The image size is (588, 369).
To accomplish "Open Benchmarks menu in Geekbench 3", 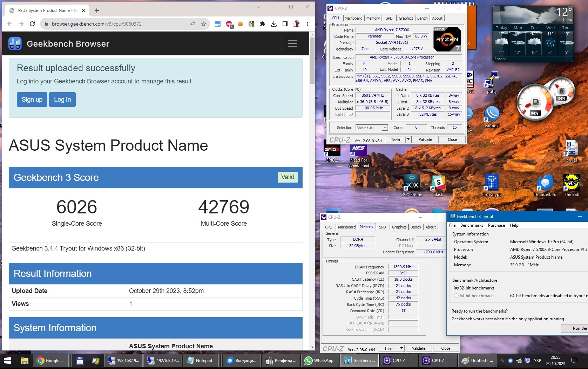I will (x=472, y=225).
